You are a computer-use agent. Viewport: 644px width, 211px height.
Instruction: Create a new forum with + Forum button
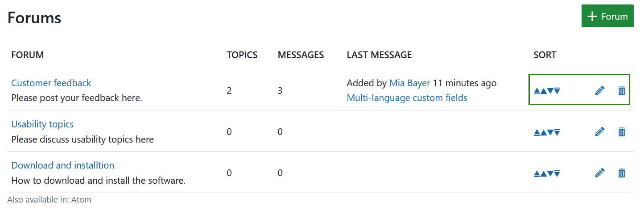607,17
